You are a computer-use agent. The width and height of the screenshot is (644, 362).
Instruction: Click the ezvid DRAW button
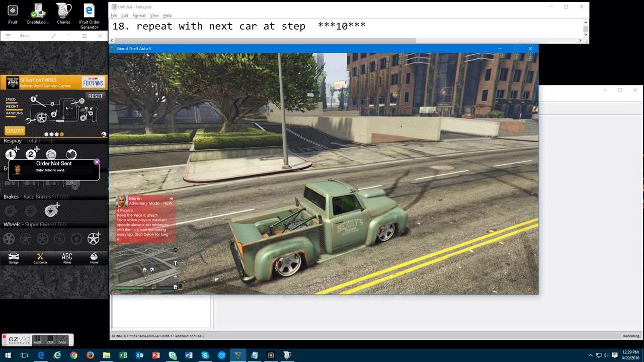[x=62, y=340]
